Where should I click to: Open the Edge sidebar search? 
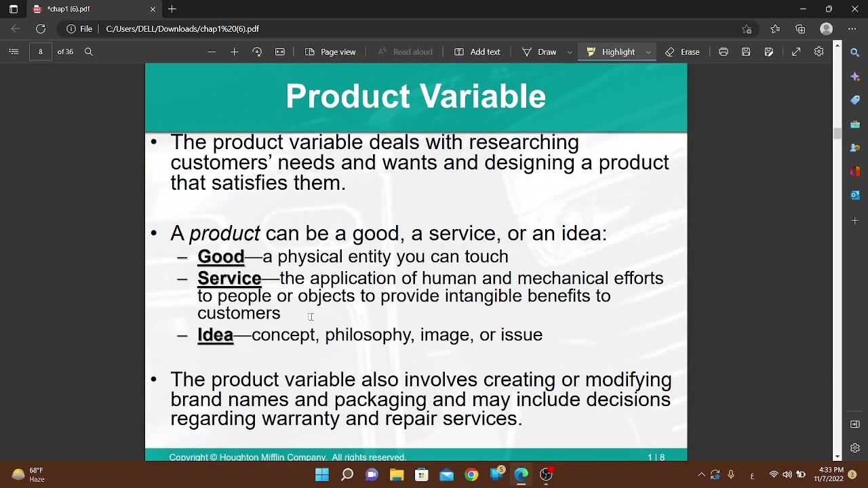click(855, 52)
